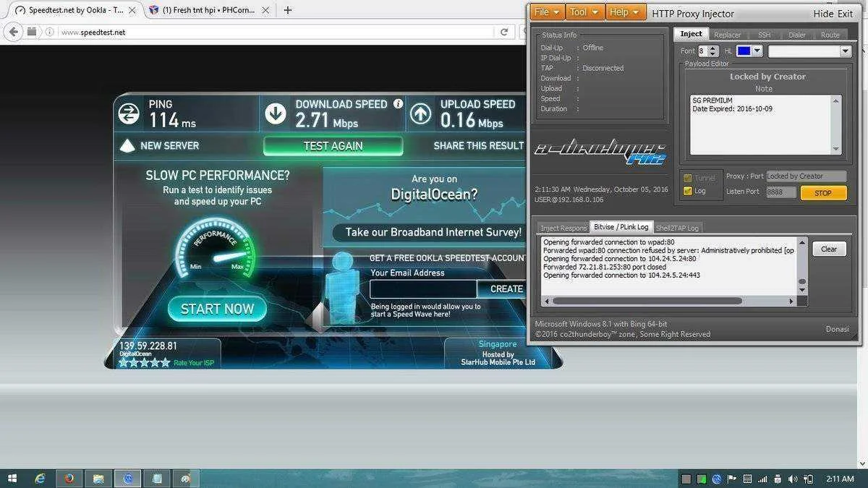Switch to the Dialer tab

(797, 35)
